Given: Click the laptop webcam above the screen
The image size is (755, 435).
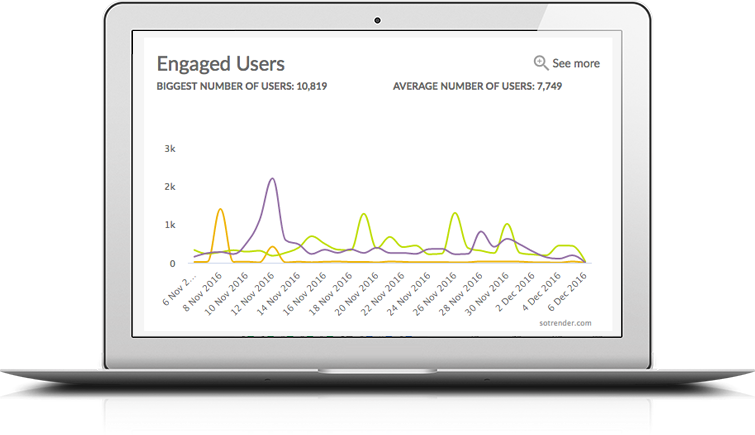Looking at the screenshot, I should 378,20.
